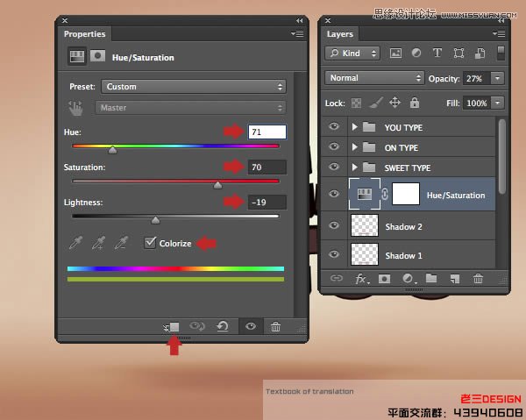Expand the YOU TYPE group

(354, 127)
